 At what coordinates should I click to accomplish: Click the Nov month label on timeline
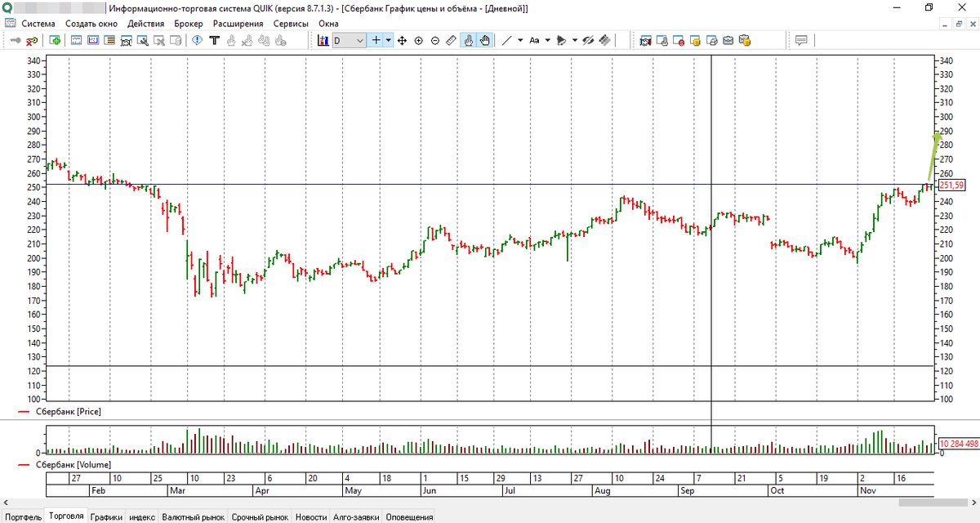(867, 491)
